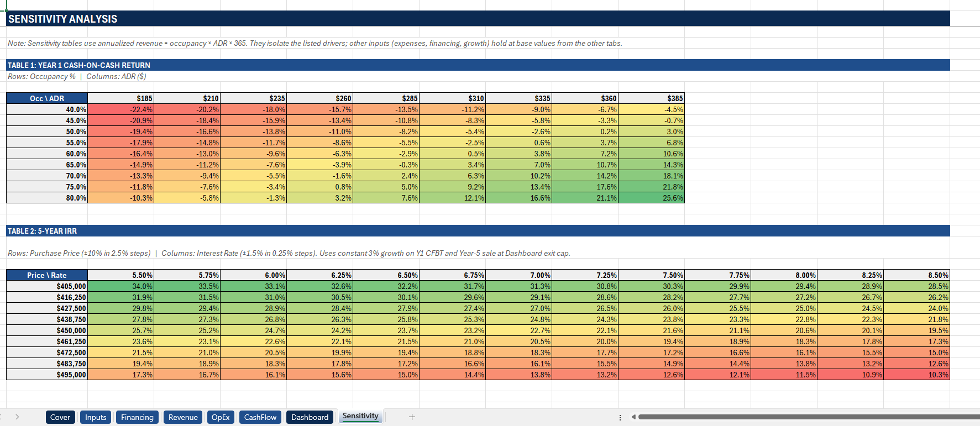Click the 3.0% cell in 50.0% row
The width and height of the screenshot is (980, 426).
[651, 132]
